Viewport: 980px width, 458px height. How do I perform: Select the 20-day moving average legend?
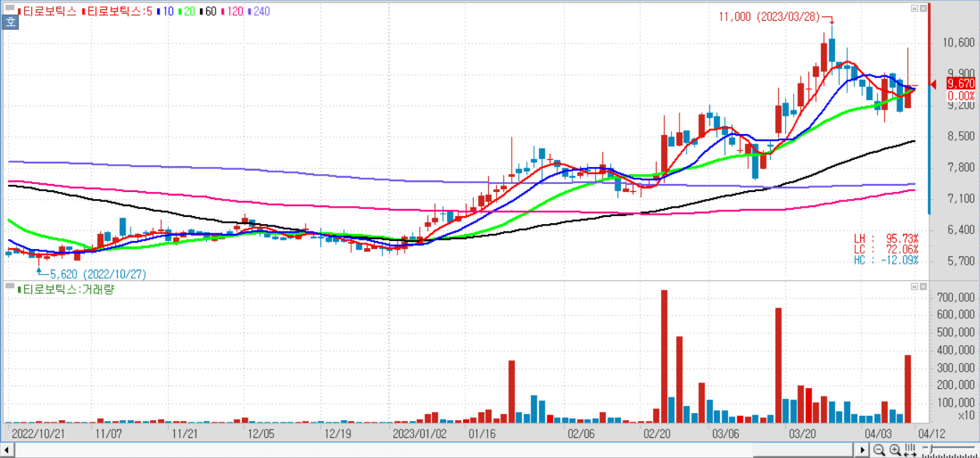186,11
